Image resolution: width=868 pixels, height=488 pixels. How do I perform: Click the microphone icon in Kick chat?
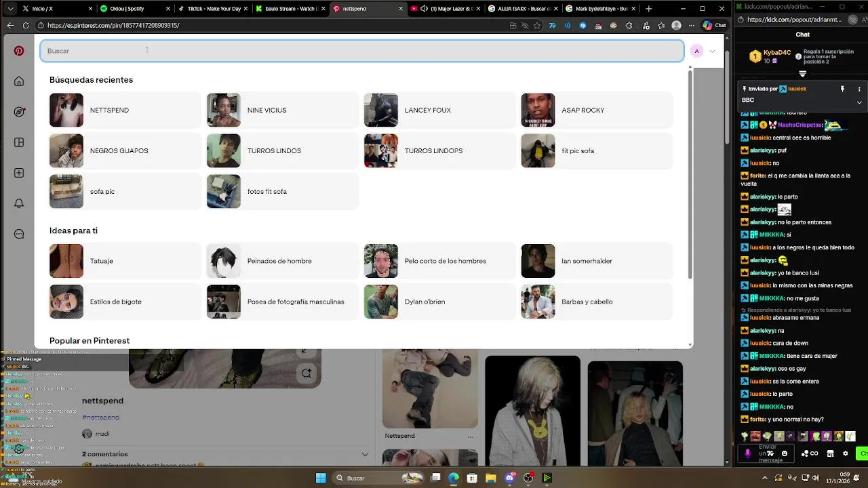[x=748, y=453]
